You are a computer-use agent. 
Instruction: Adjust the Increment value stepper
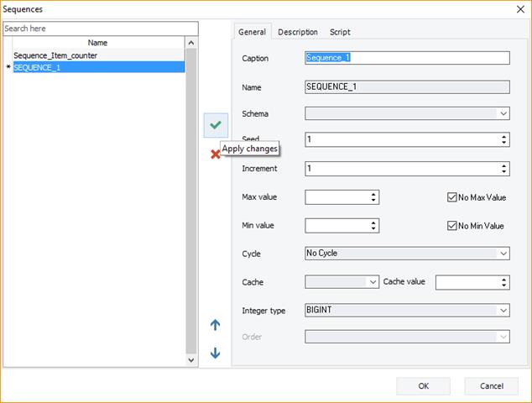tap(503, 169)
